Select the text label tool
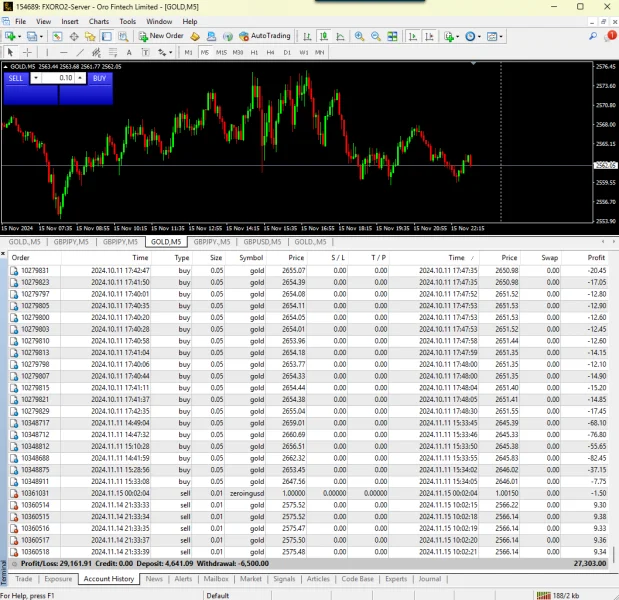The height and width of the screenshot is (600, 619). point(147,52)
